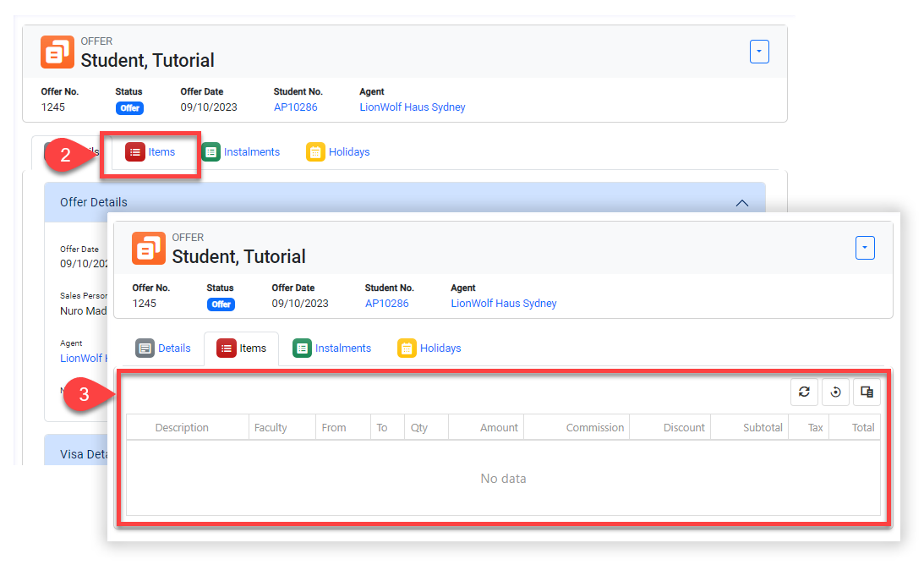Click AP10286 student link in the back panel

click(295, 107)
